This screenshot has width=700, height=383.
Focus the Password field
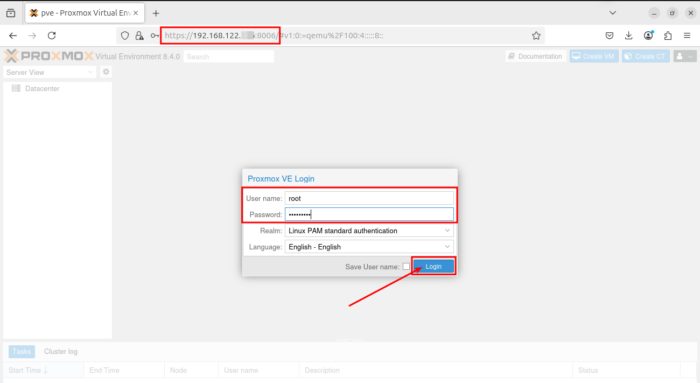[x=369, y=214]
